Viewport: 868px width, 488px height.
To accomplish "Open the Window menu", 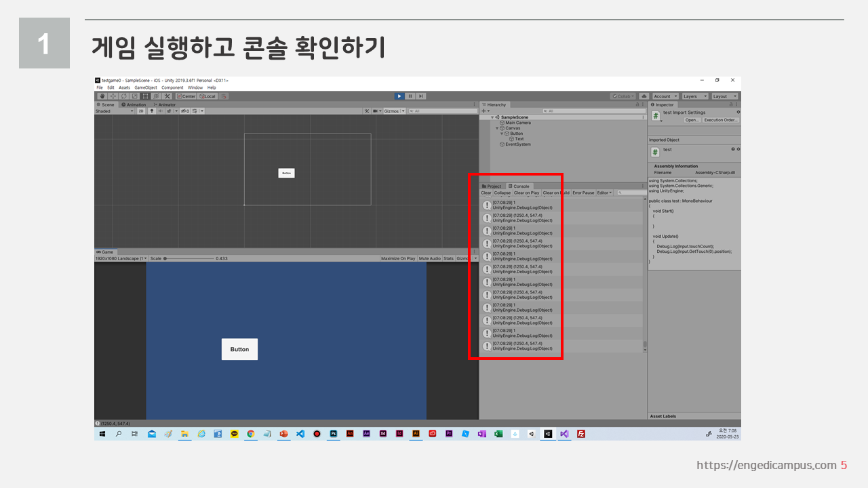I will [195, 87].
